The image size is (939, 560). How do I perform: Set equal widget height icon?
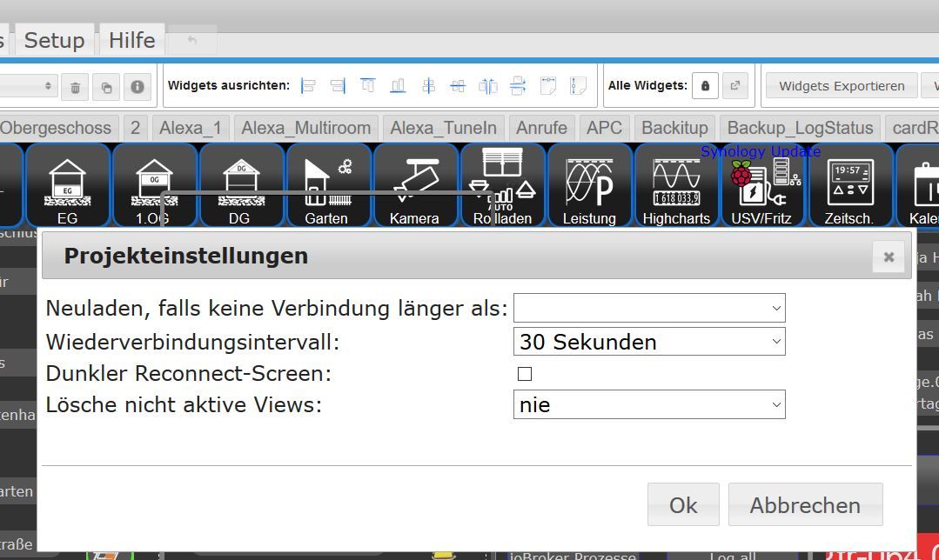click(x=578, y=86)
